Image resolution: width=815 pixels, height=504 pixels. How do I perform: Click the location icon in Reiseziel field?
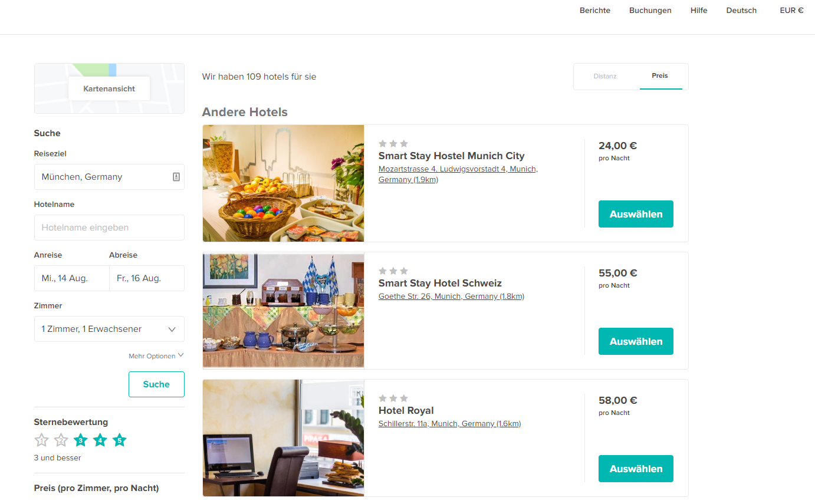176,177
